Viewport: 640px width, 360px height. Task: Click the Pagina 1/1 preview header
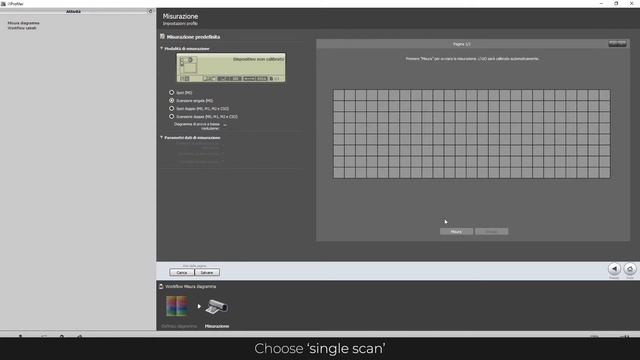click(x=462, y=44)
